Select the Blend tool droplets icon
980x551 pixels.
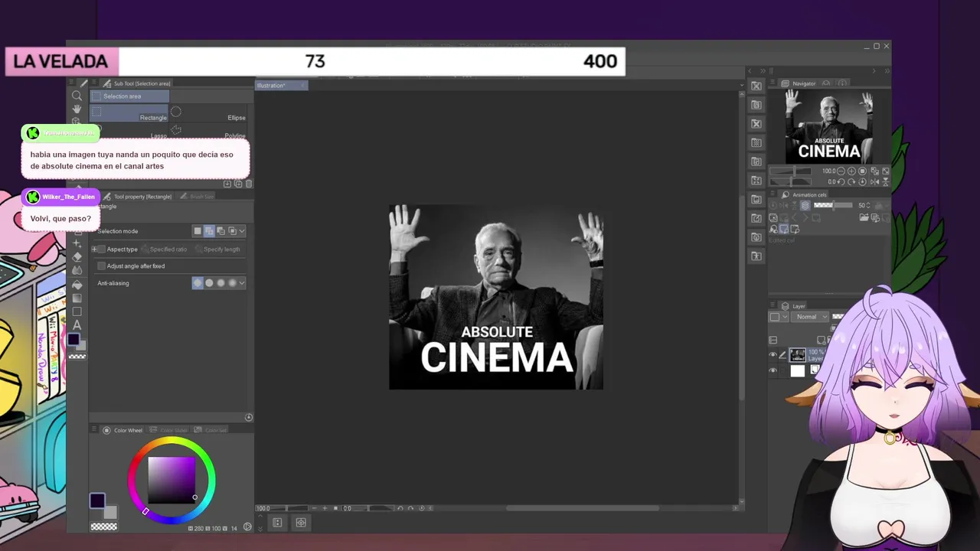point(77,270)
